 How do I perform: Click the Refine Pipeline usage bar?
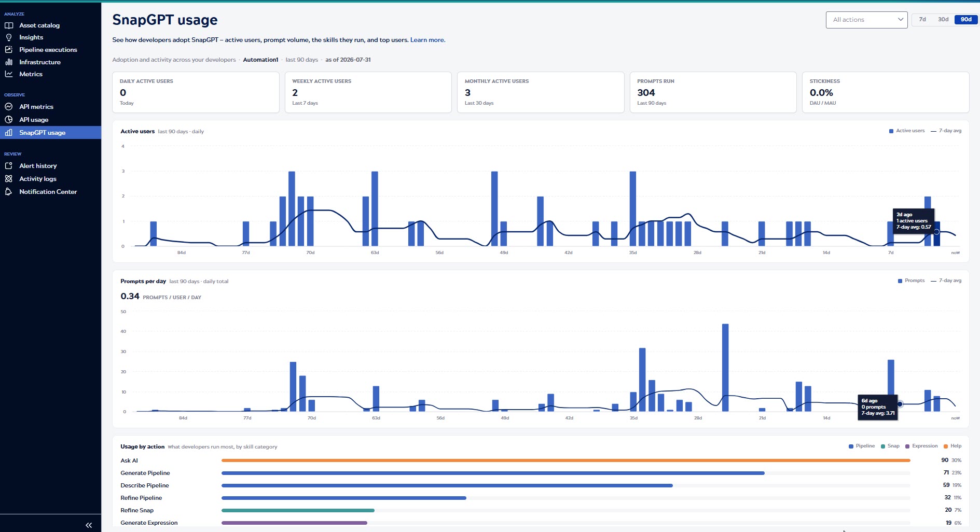[x=344, y=498]
